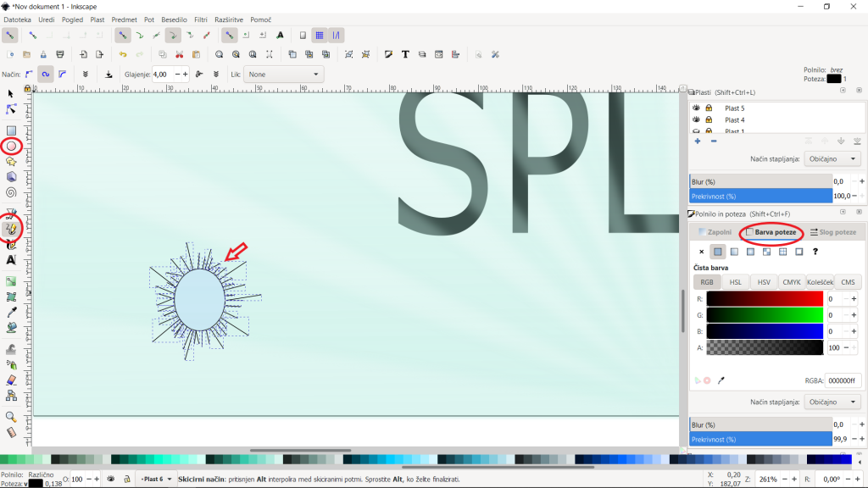The width and height of the screenshot is (868, 488).
Task: Toggle visibility of layer Plast 5
Action: [697, 108]
